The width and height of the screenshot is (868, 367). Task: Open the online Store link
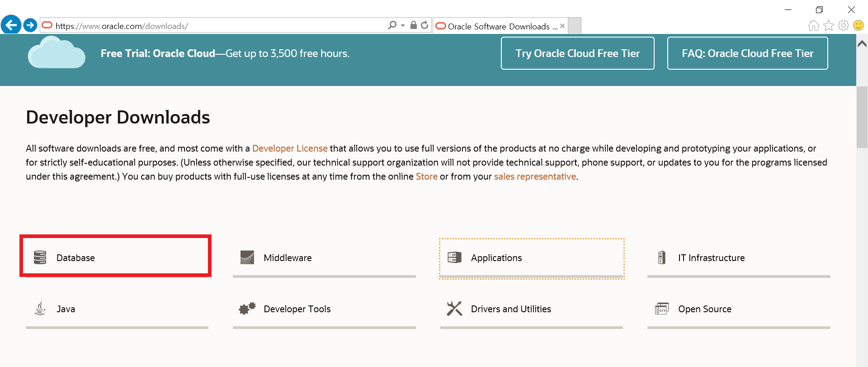[427, 176]
